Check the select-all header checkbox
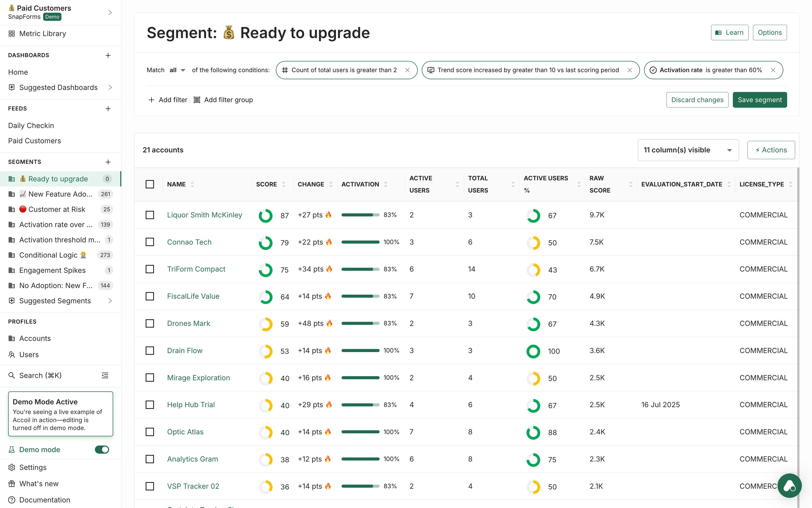Viewport: 812px width, 508px height. [150, 184]
